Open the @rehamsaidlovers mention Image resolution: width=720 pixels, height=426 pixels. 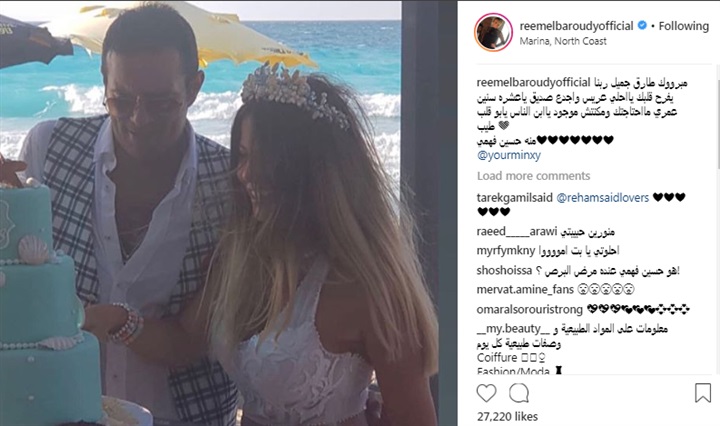coord(602,198)
